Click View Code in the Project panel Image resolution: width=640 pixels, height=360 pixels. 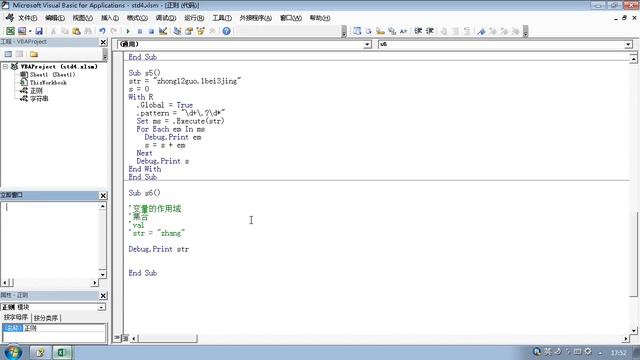[x=8, y=54]
